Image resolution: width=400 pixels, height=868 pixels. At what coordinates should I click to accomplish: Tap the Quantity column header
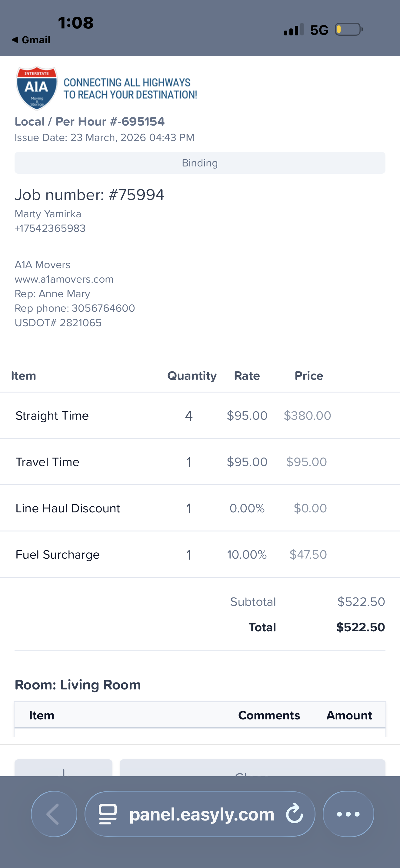[192, 376]
